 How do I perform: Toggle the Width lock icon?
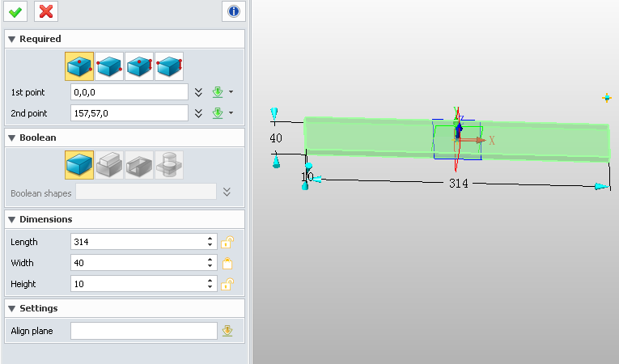[x=227, y=263]
